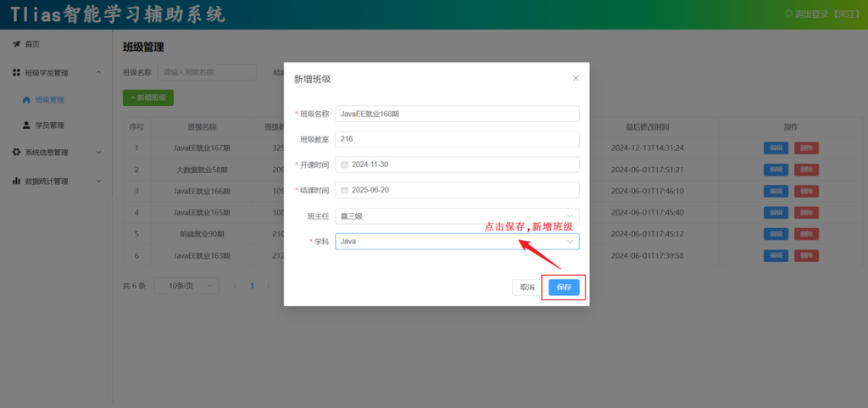Collapse the 班级学员管理 menu chevron
This screenshot has height=408, width=868.
click(98, 73)
